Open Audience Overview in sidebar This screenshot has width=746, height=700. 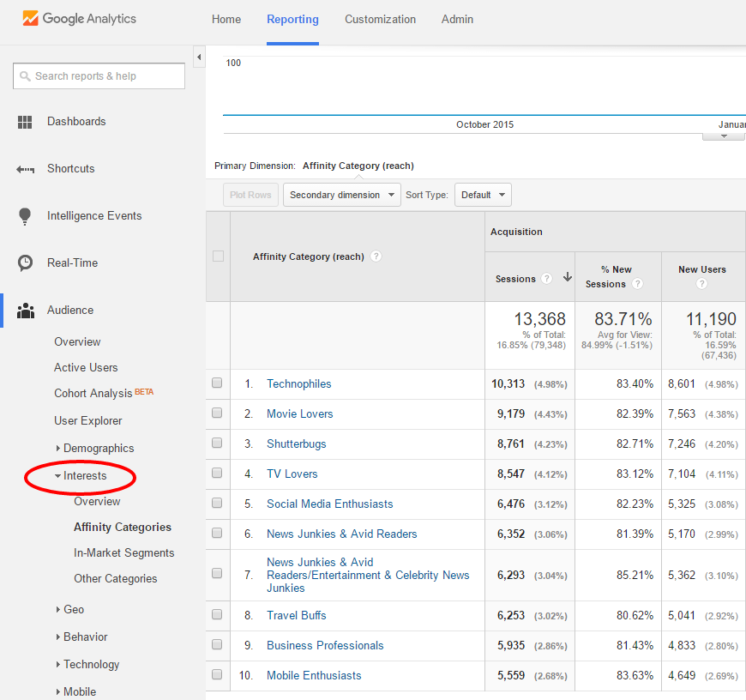pos(77,342)
